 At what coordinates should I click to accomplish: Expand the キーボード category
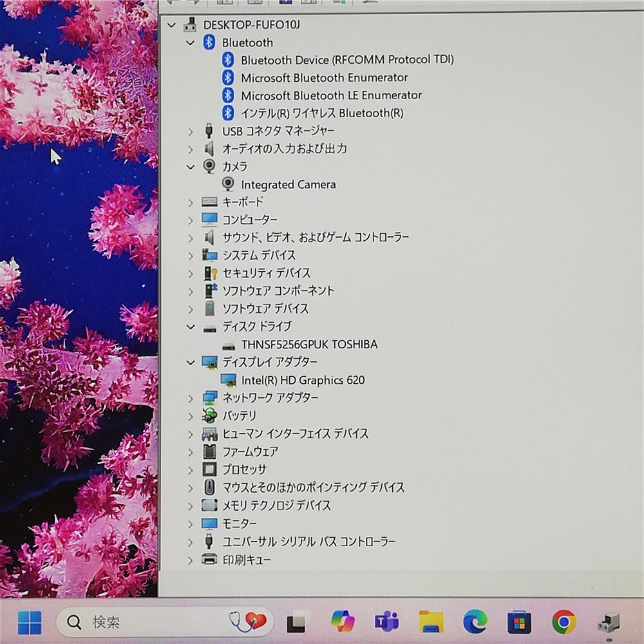pyautogui.click(x=190, y=202)
